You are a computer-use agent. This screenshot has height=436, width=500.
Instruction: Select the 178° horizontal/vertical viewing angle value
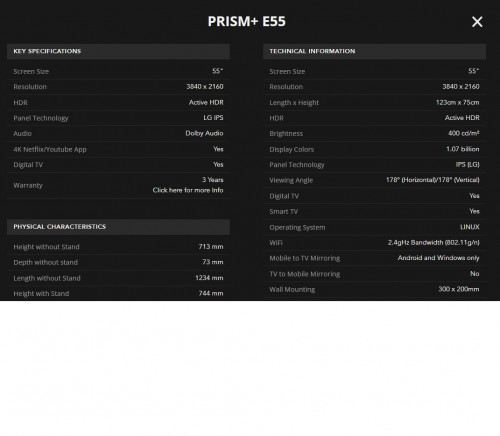tap(433, 180)
